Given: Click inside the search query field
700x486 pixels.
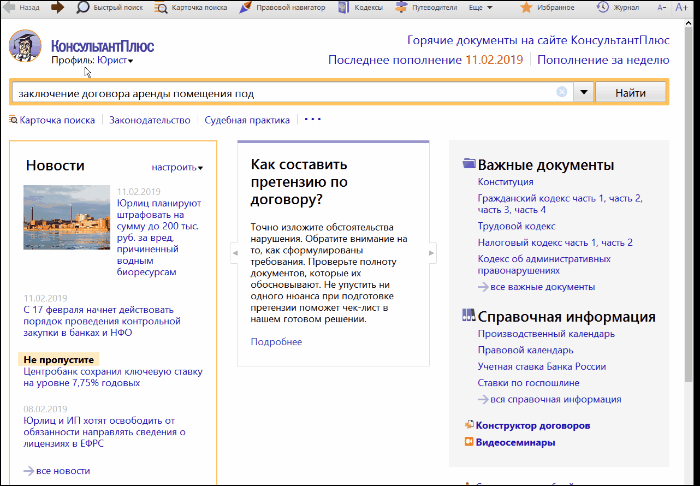Looking at the screenshot, I should tap(280, 93).
